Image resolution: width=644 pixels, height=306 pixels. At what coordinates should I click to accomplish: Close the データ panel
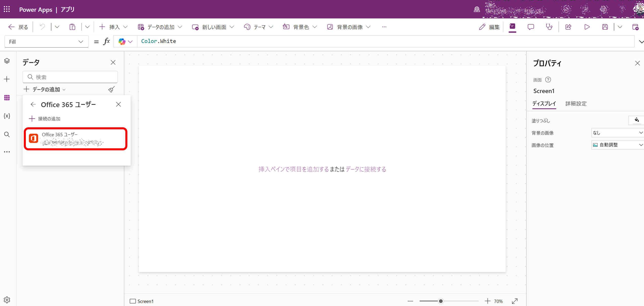(113, 63)
